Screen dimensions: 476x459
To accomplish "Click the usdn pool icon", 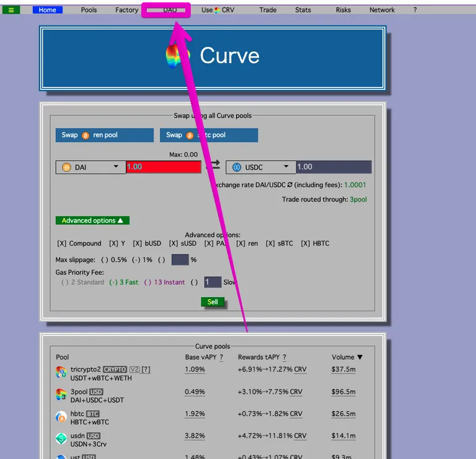I will coord(61,439).
